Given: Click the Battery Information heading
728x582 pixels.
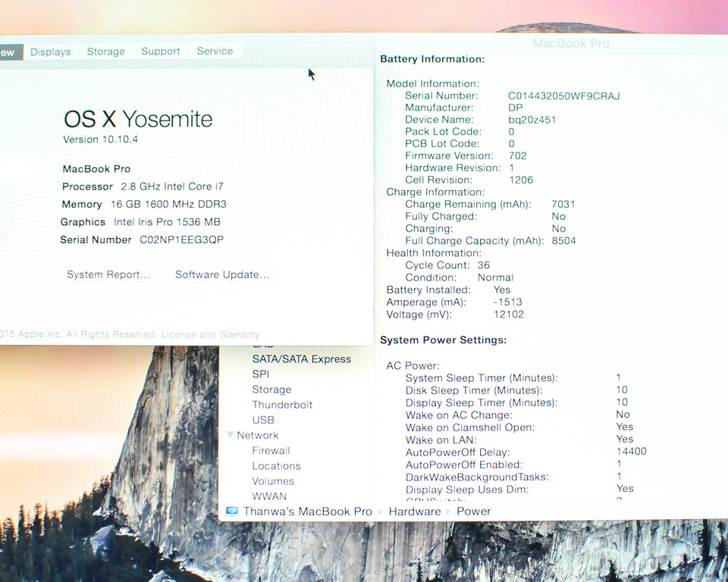Looking at the screenshot, I should pos(432,59).
